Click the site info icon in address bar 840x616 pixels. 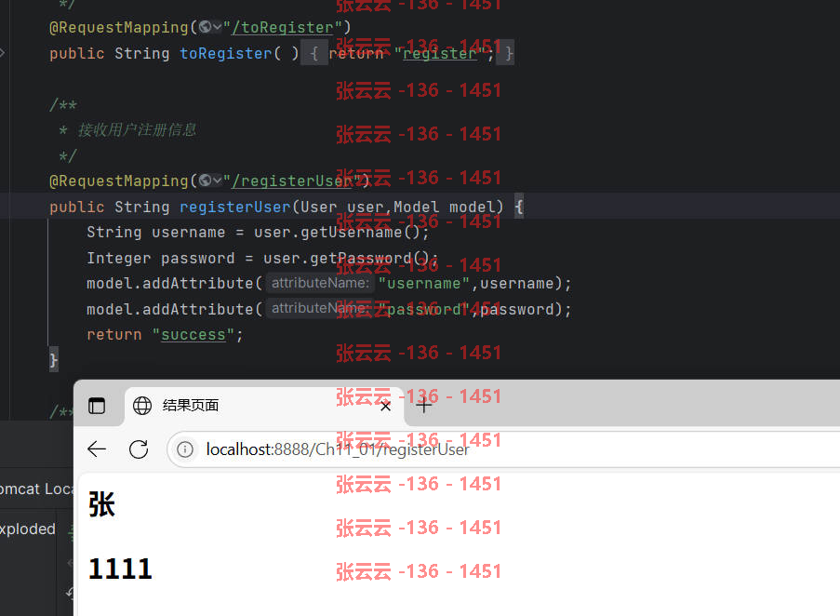click(x=185, y=449)
